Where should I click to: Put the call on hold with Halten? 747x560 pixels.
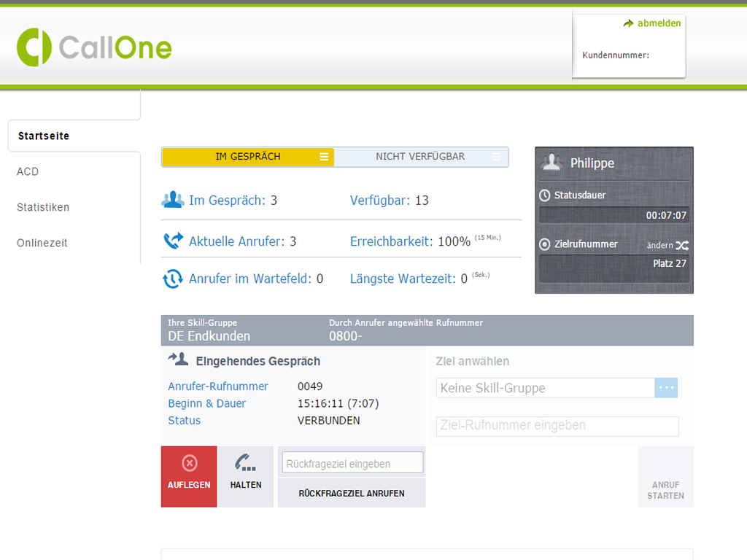[246, 476]
